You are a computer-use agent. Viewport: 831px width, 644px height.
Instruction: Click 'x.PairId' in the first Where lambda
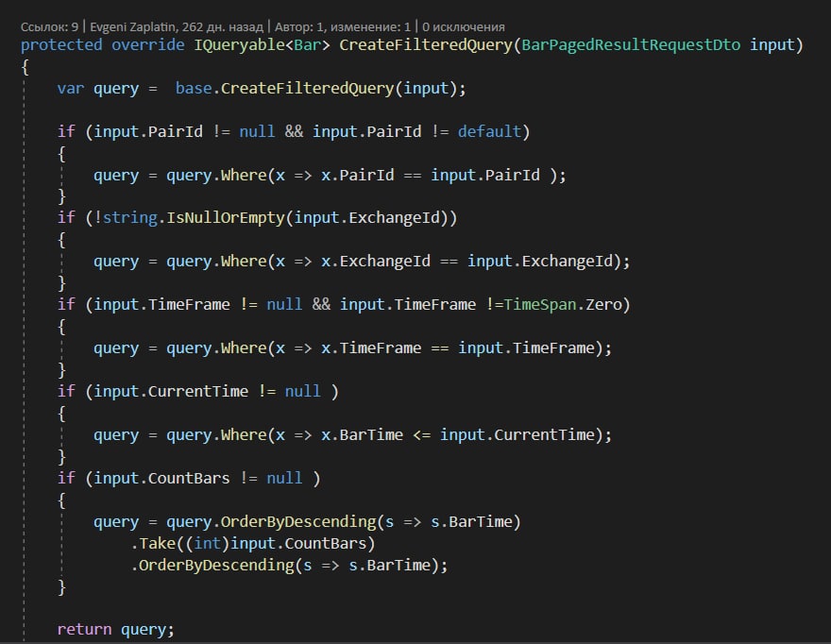click(358, 175)
